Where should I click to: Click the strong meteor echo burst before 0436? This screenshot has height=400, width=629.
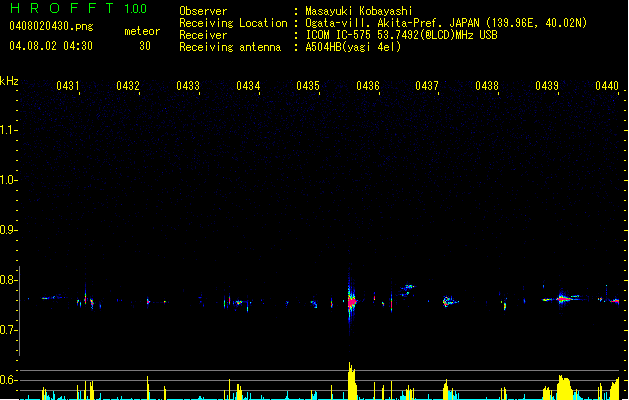point(351,301)
